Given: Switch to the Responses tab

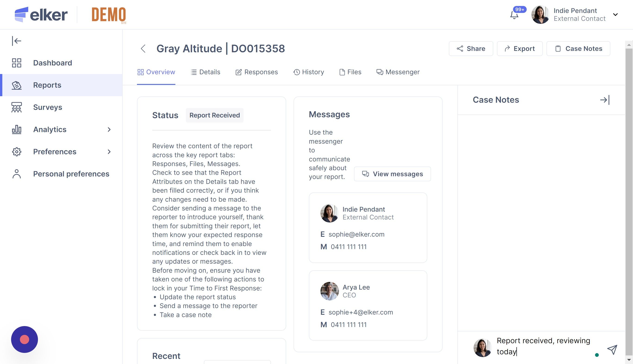Looking at the screenshot, I should (x=257, y=72).
